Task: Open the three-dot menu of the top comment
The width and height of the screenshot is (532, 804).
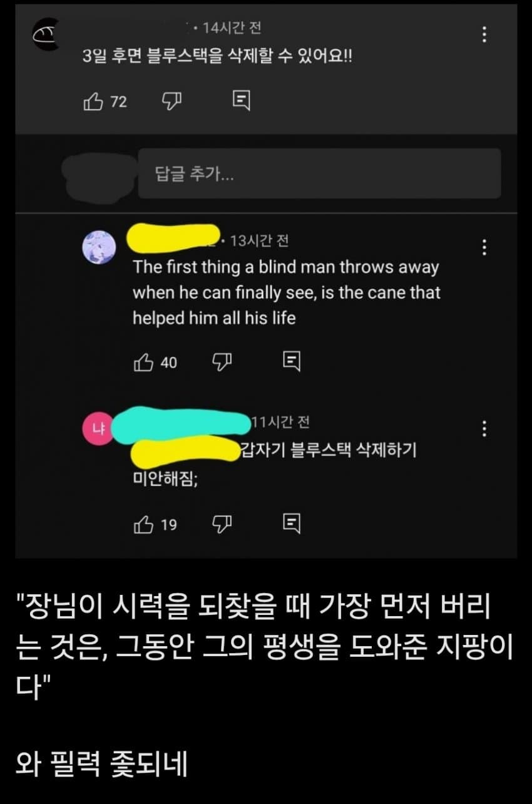Action: pyautogui.click(x=484, y=34)
